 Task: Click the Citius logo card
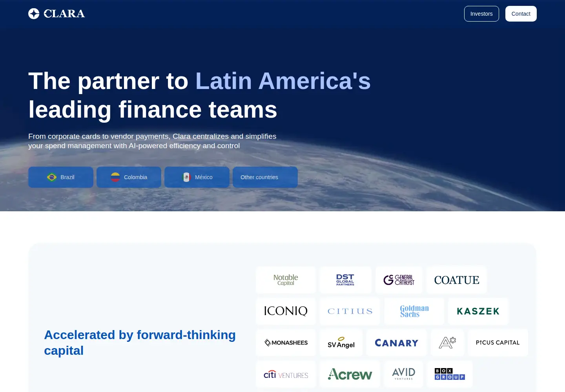[350, 311]
